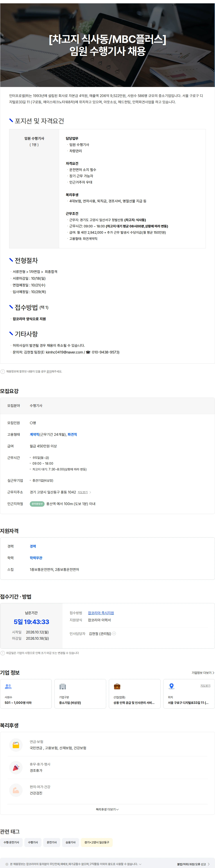This screenshot has width=215, height=868.
Task: Select the 수행기사 tag
Action: point(33,842)
